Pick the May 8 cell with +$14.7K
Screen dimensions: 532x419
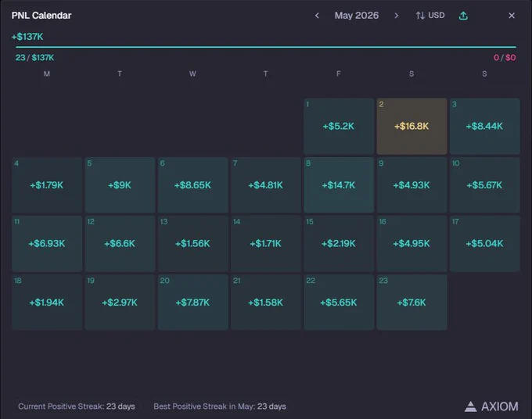click(339, 185)
